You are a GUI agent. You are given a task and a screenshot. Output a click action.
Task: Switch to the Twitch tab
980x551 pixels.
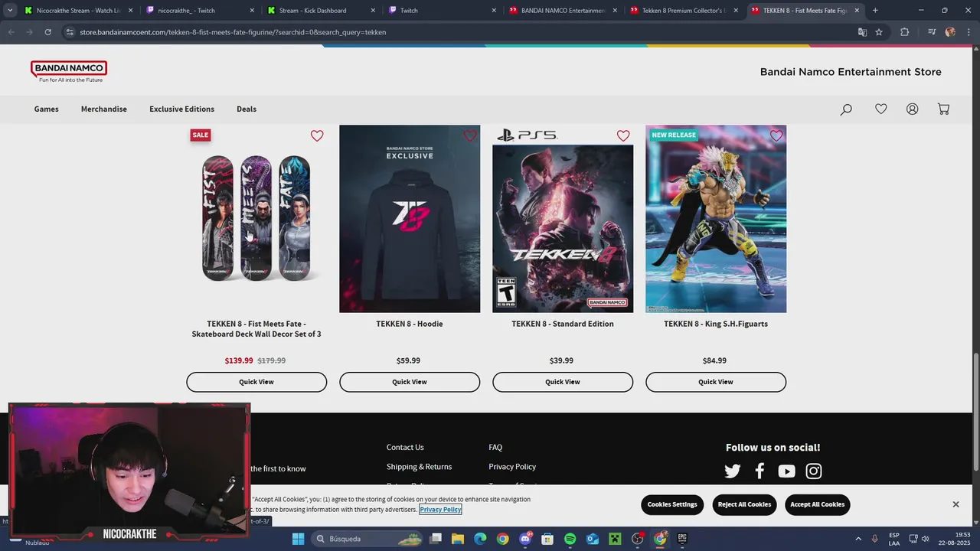pos(442,11)
